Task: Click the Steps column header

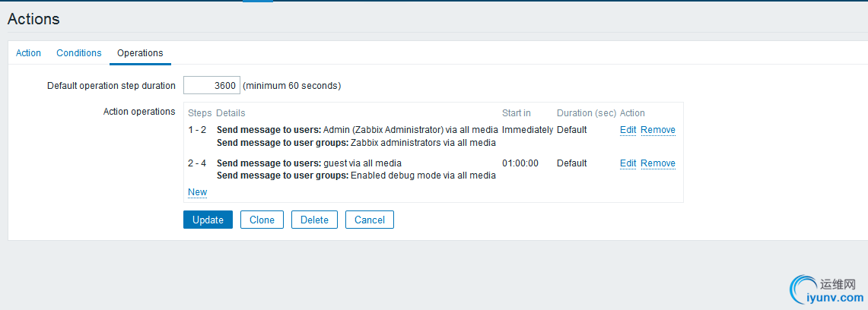Action: pyautogui.click(x=199, y=113)
